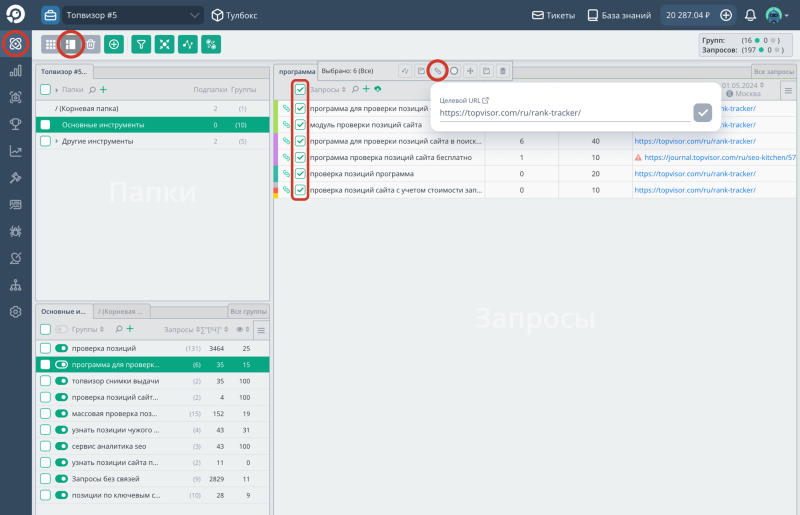Search folders with magnifier icon
Screen dimensions: 800x515
92,90
